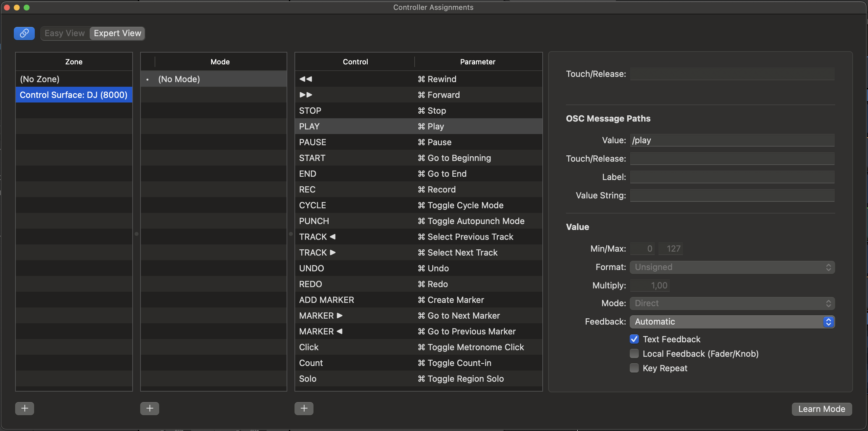Screen dimensions: 868x431
Task: Select the TRACK right-arrow control
Action: (419, 253)
